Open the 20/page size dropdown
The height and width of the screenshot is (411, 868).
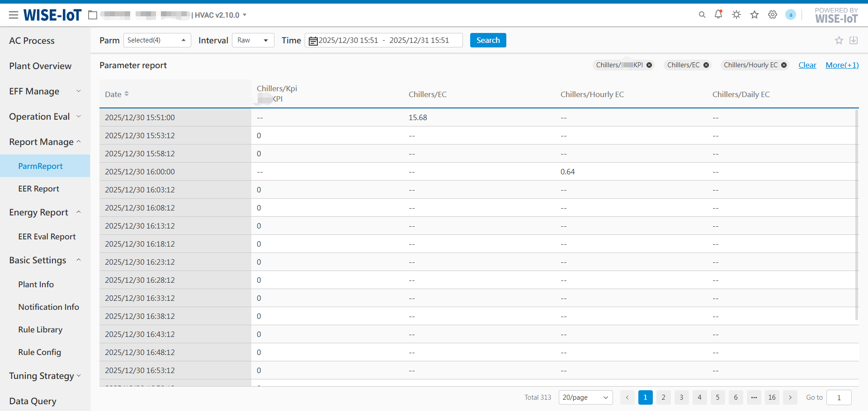(x=585, y=397)
